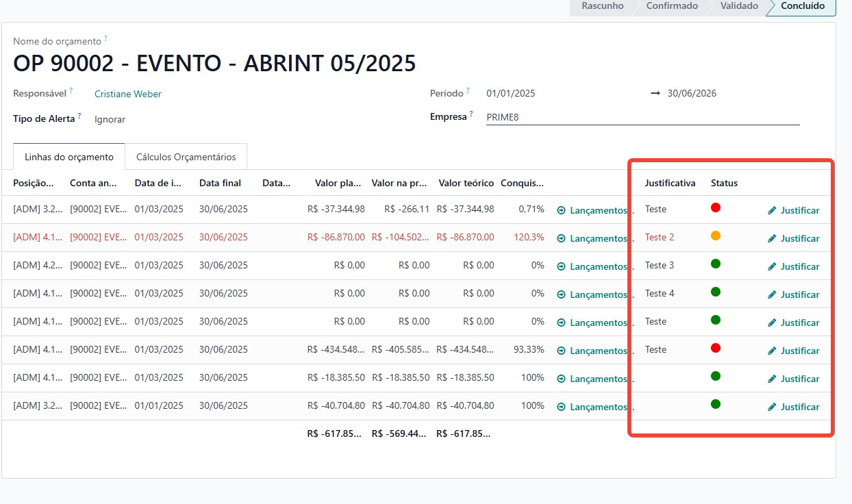
Task: Select the Linhas do orçamento tab
Action: click(x=68, y=157)
